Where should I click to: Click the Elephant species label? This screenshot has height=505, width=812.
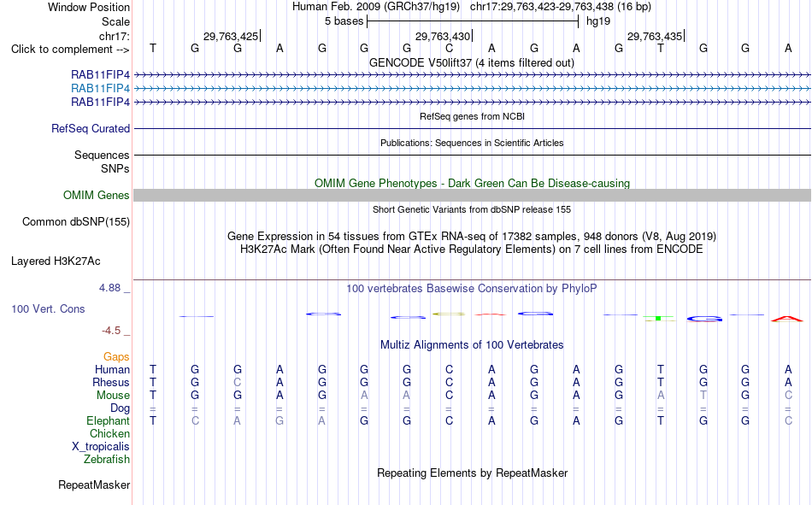pos(109,421)
